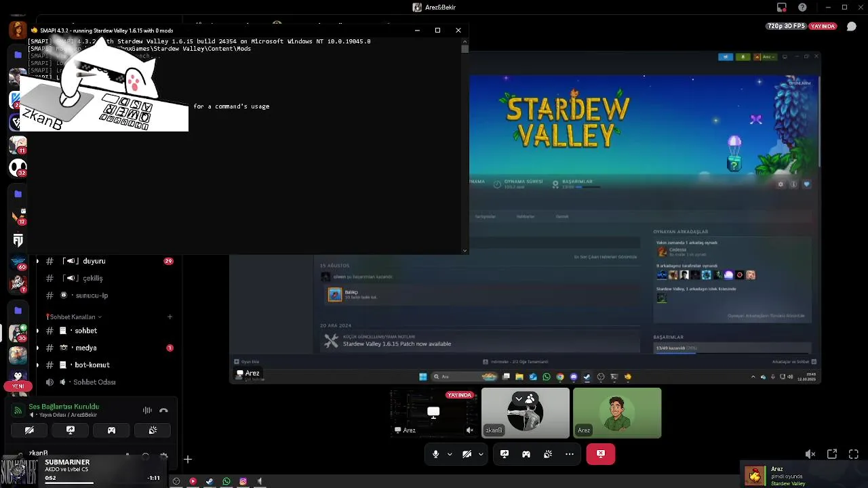Select Arez's green avatar tile

(617, 413)
